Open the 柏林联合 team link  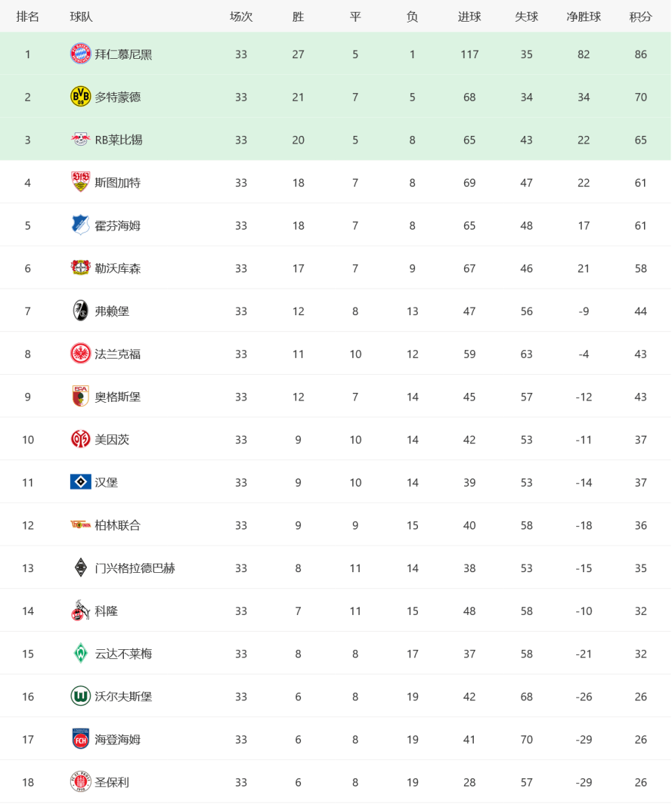(x=118, y=525)
